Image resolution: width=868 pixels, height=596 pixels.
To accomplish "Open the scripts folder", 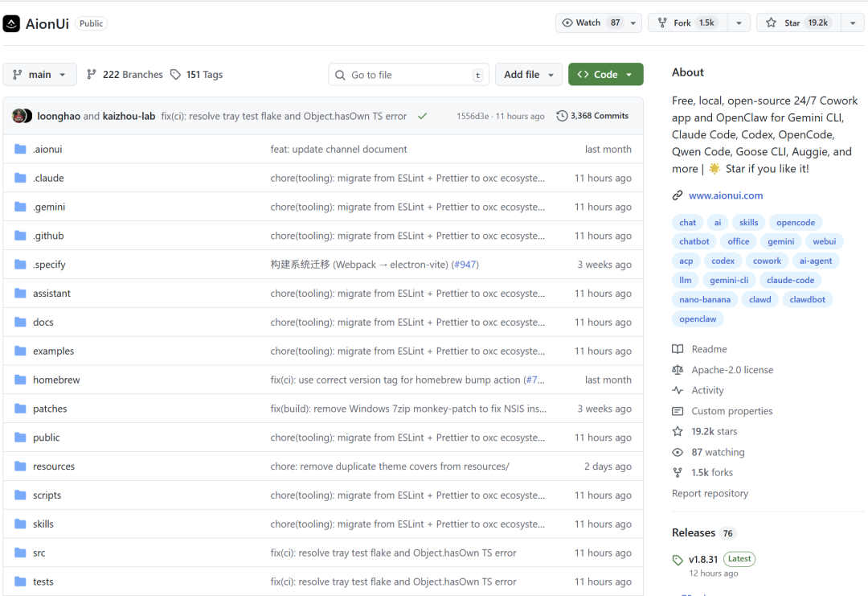I will 47,495.
